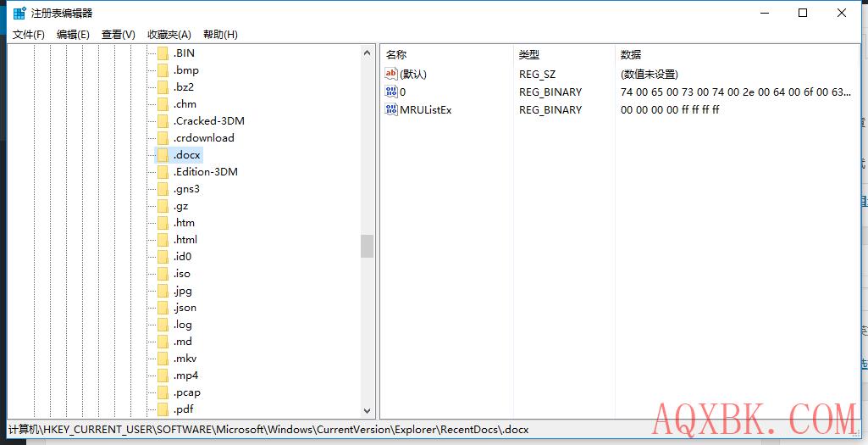
Task: Select the .chm registry key
Action: click(x=185, y=104)
